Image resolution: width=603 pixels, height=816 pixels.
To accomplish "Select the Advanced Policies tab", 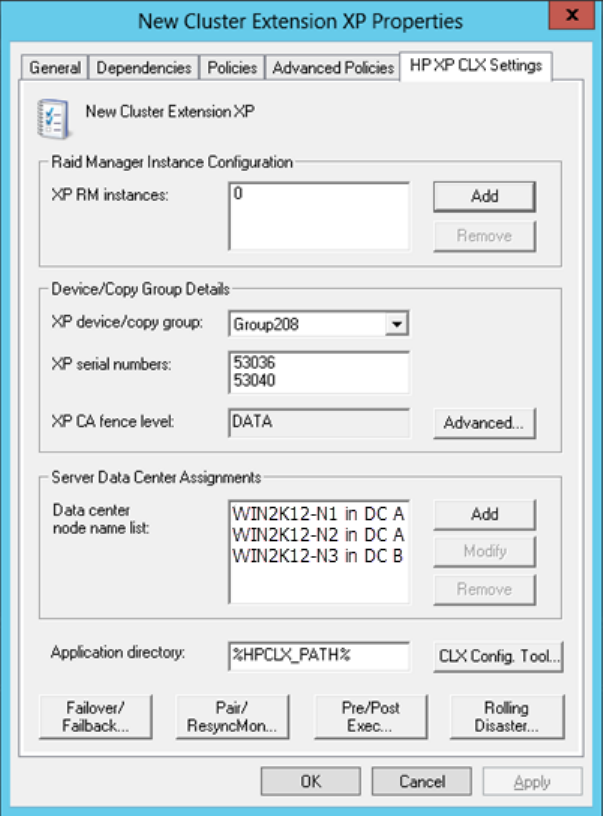I will (x=333, y=68).
